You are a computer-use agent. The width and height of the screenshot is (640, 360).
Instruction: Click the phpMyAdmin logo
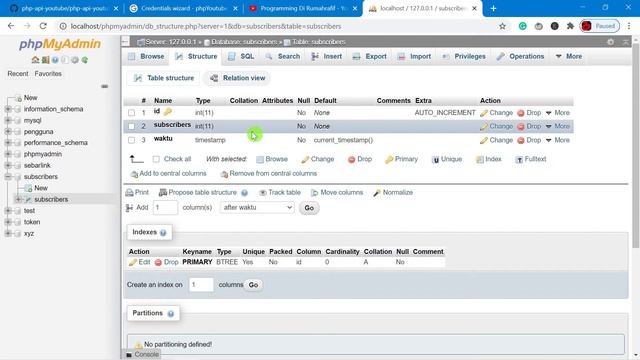pyautogui.click(x=60, y=44)
